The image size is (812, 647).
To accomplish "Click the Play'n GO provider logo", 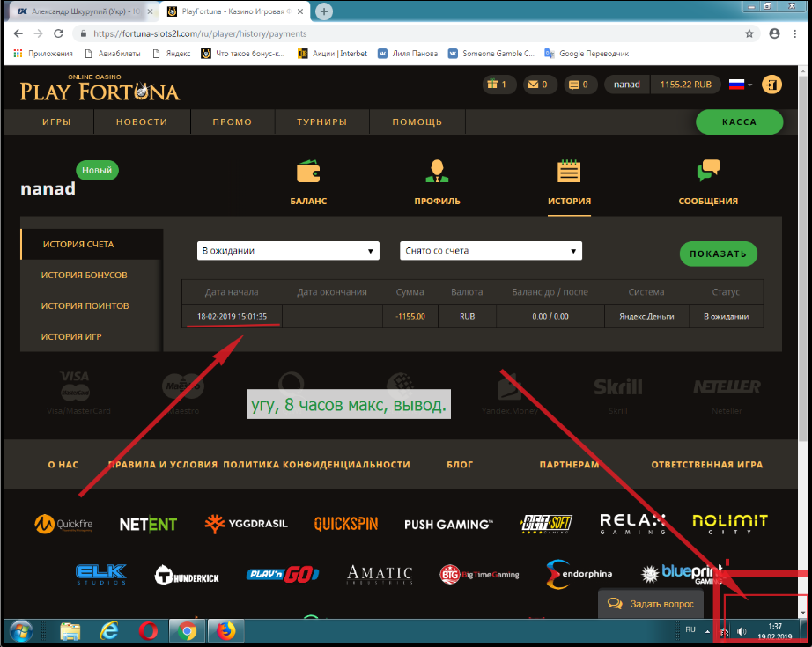I will [x=283, y=574].
